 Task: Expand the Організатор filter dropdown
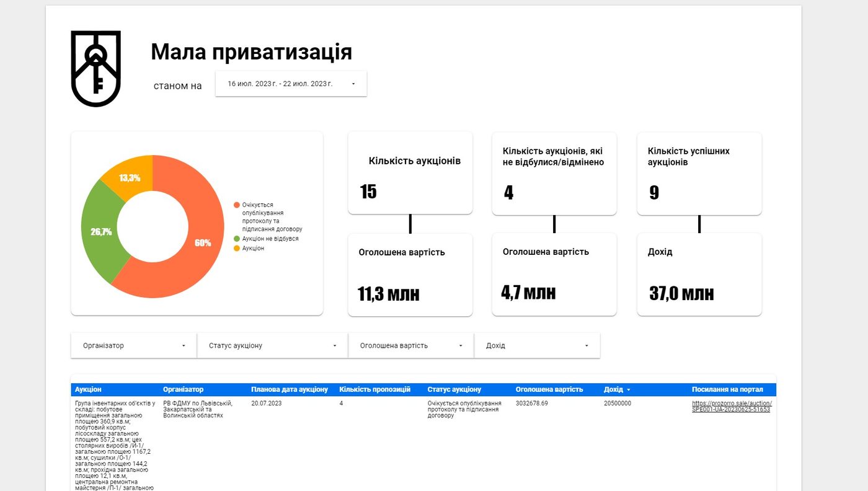click(134, 345)
